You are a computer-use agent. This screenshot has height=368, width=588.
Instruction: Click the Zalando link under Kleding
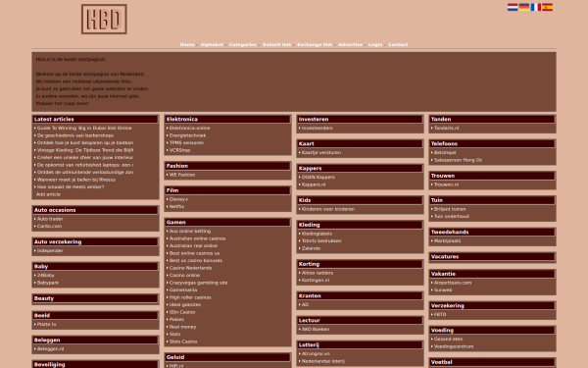311,248
